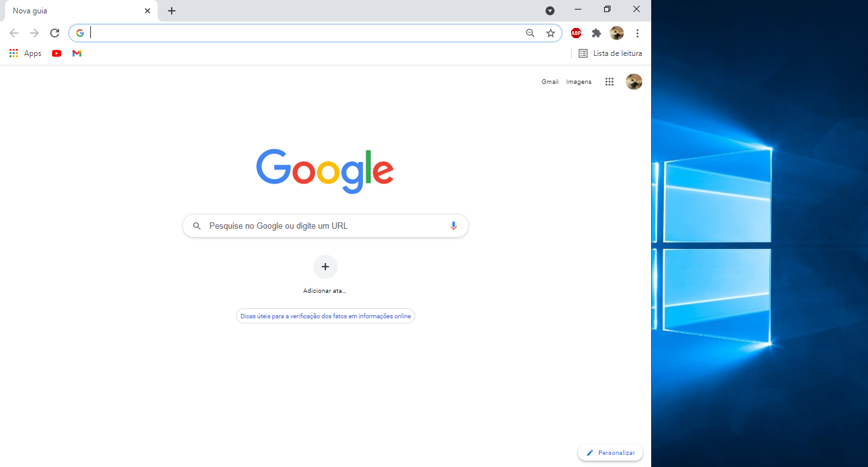Click the Personalizar button
This screenshot has height=467, width=868.
pyautogui.click(x=610, y=452)
